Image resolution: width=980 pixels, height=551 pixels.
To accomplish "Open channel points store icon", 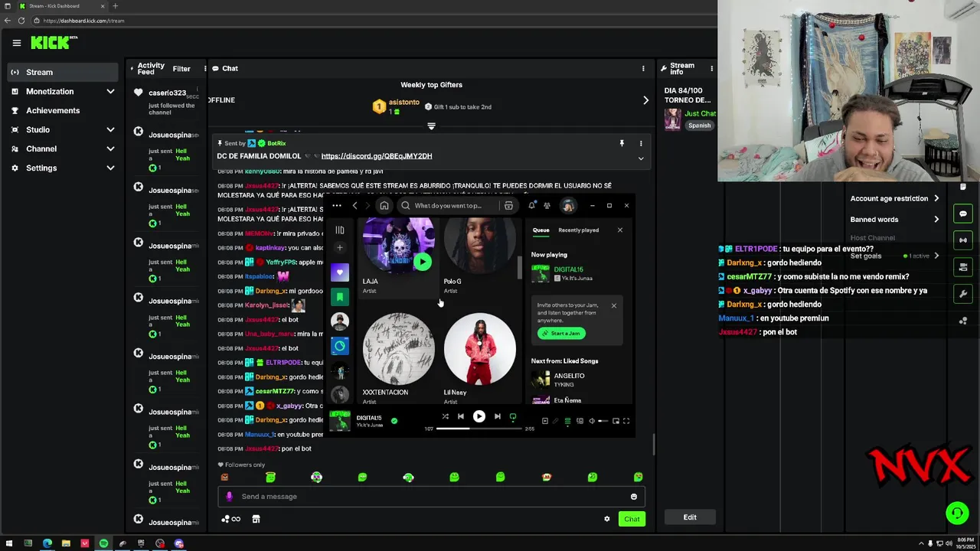I will coord(256,519).
